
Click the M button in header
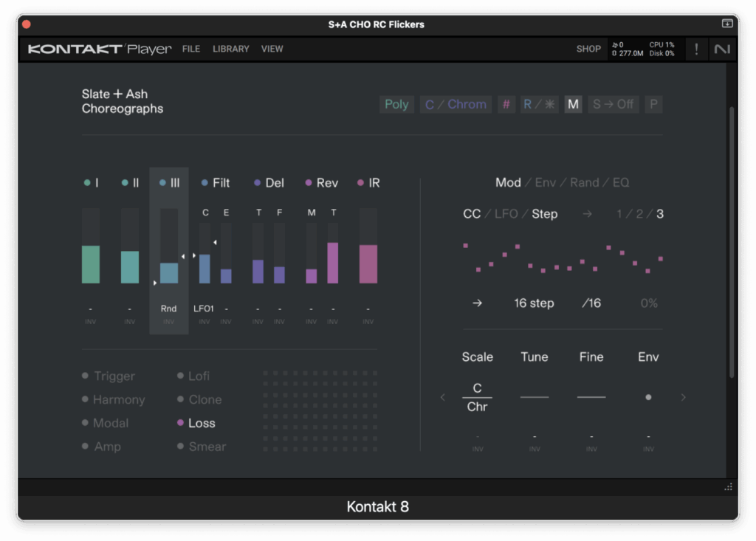[573, 104]
